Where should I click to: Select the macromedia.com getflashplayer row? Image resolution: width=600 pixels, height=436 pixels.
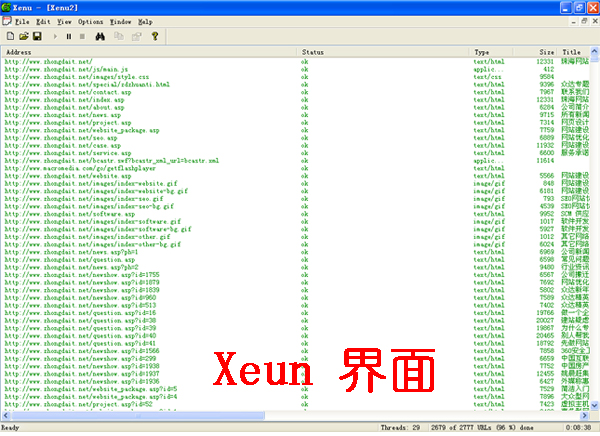click(297, 168)
